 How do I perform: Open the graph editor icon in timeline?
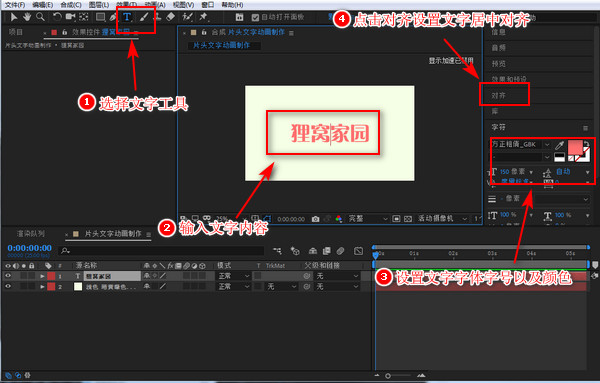pos(359,251)
